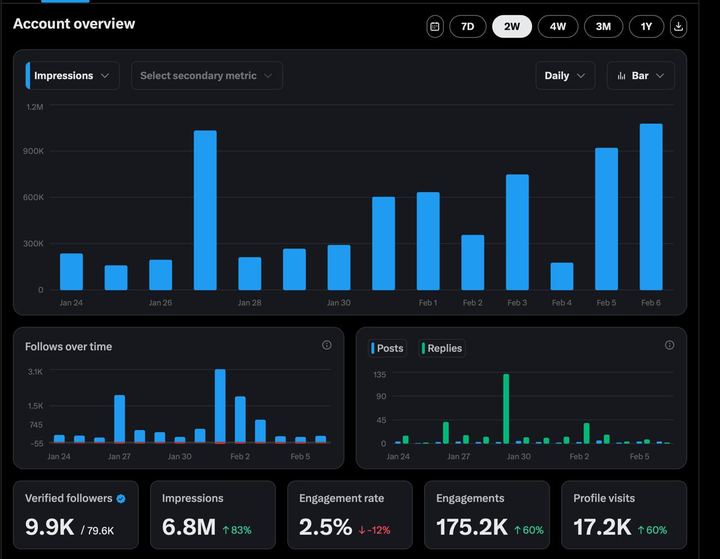720x559 pixels.
Task: Open the calendar date picker icon
Action: (x=434, y=27)
